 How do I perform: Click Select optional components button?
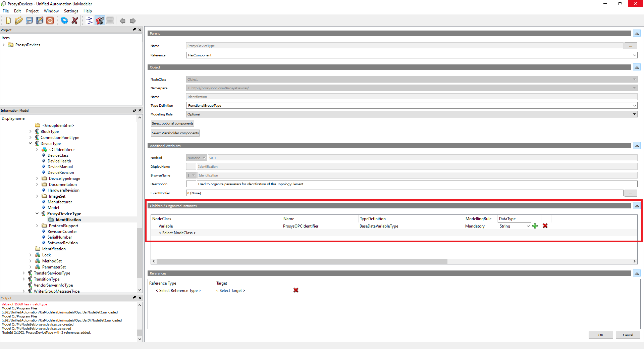[172, 123]
